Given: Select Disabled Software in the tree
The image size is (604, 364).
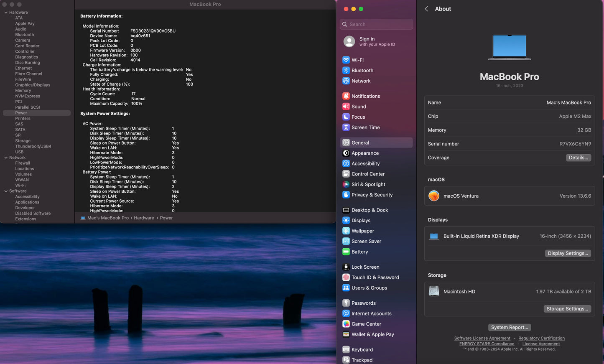Looking at the screenshot, I should (33, 213).
